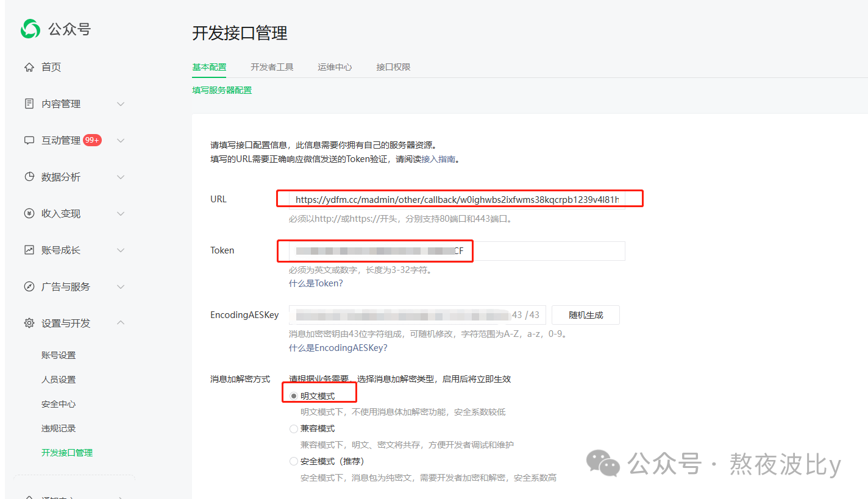Open the 运维中心 tab
Screen dimensions: 868x499
[x=335, y=67]
